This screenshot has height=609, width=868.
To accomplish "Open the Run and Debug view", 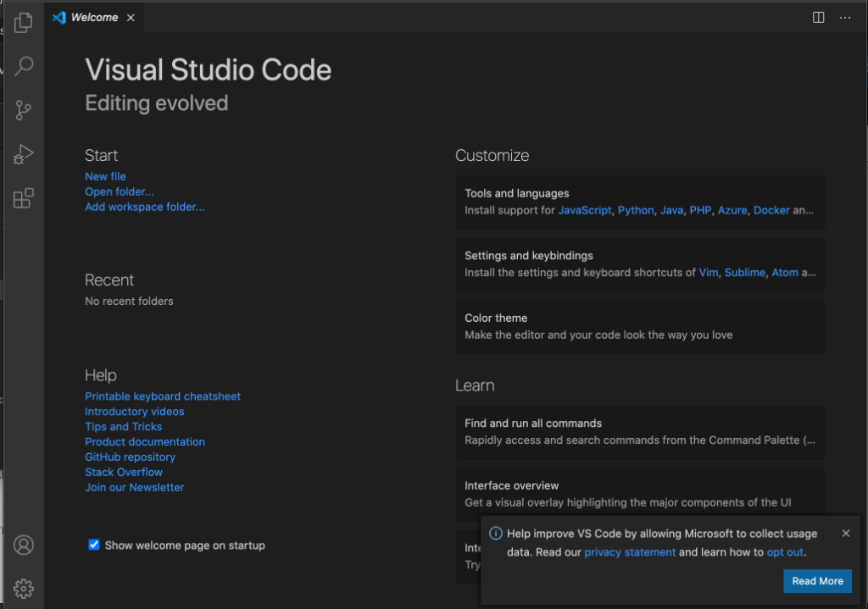I will point(24,154).
